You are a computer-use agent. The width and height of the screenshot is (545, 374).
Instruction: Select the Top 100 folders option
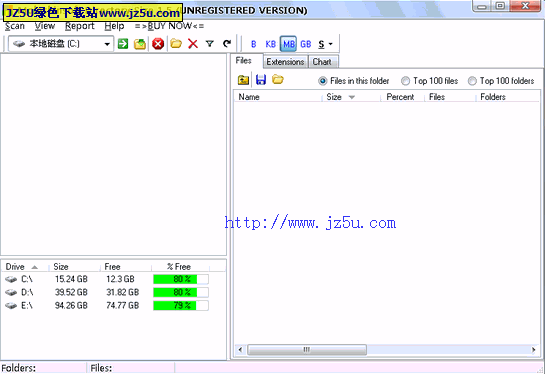point(501,81)
